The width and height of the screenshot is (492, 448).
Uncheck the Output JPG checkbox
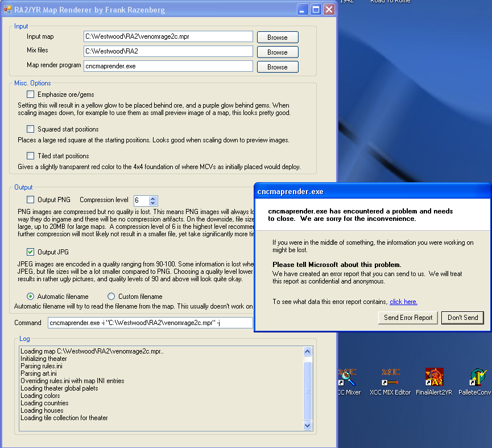pos(31,252)
